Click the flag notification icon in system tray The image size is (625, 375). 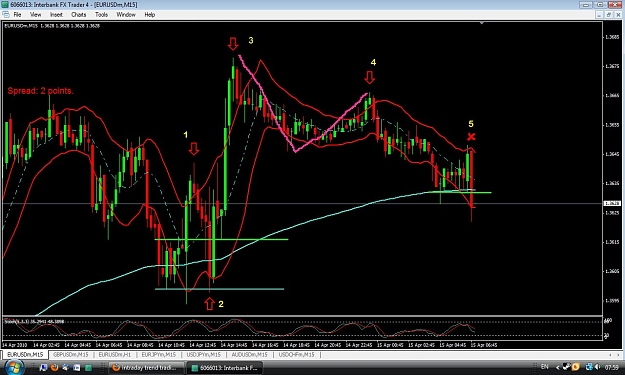point(567,367)
